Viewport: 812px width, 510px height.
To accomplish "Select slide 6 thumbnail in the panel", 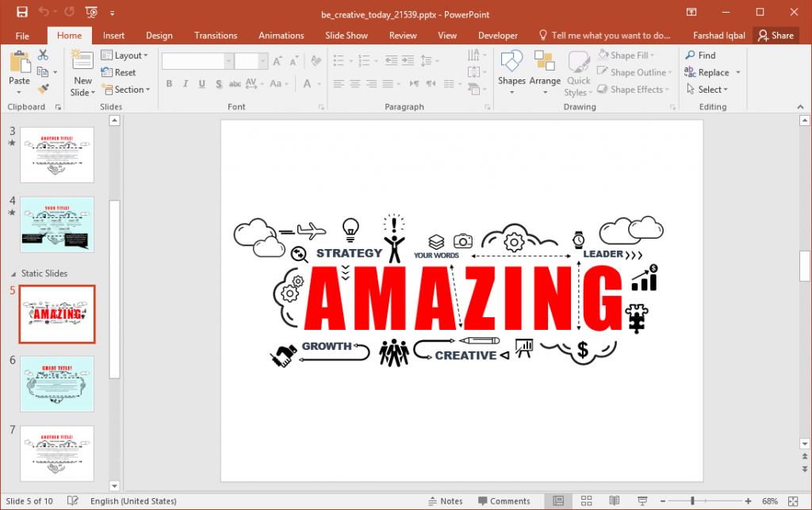I will pos(56,384).
